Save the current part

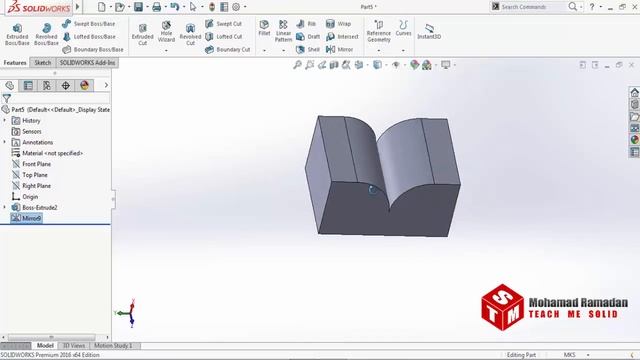coord(138,7)
